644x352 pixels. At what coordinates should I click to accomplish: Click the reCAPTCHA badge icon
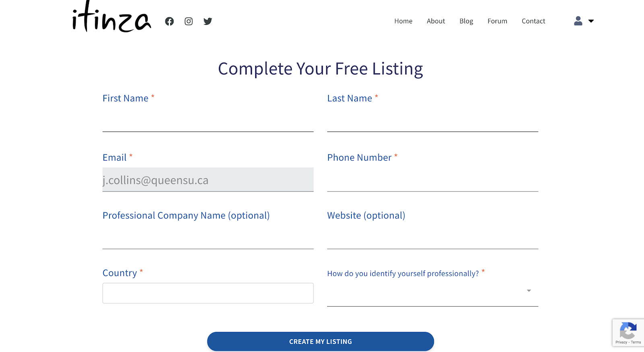pos(628,331)
